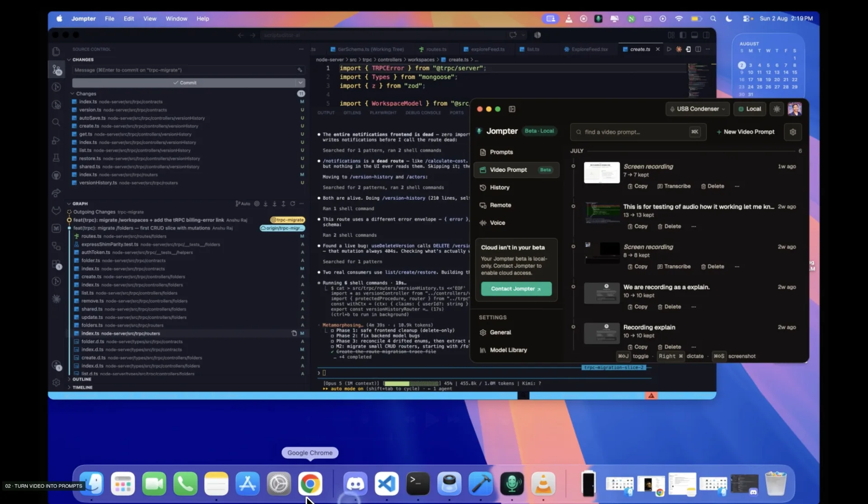Toggle VS Code primary sidebar layout icon
Image resolution: width=868 pixels, height=504 pixels.
click(x=683, y=35)
